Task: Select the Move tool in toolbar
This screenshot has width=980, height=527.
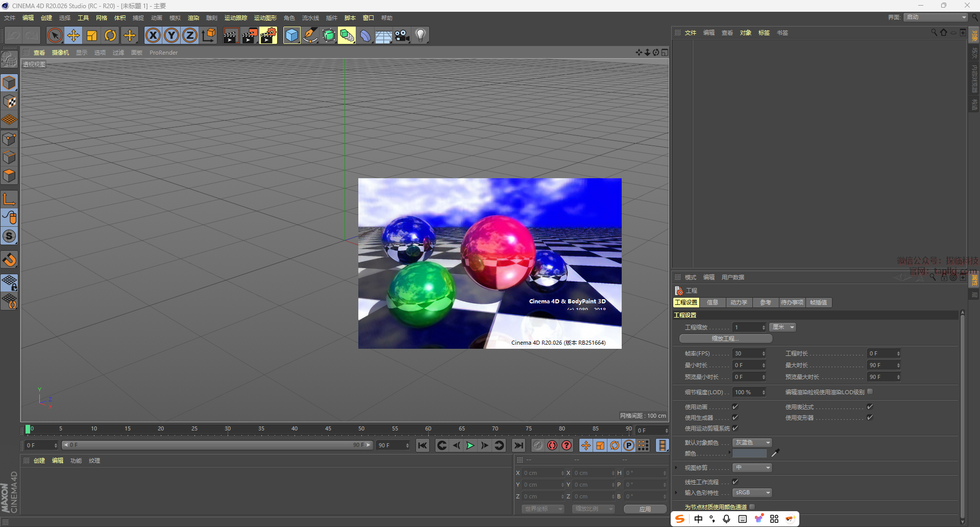Action: 73,35
